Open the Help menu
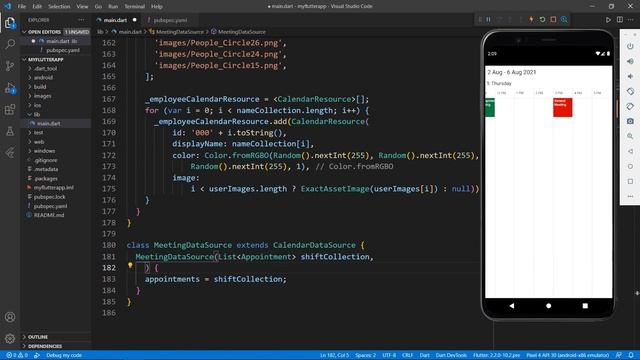Image resolution: width=640 pixels, height=360 pixels. (157, 7)
